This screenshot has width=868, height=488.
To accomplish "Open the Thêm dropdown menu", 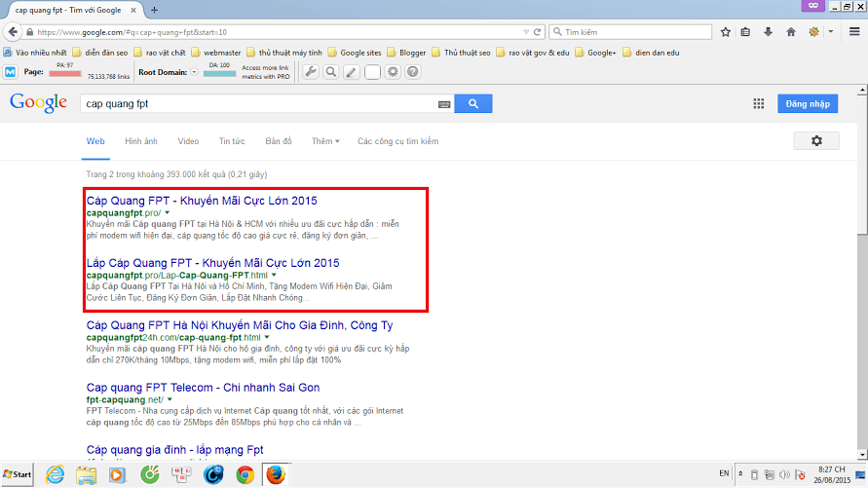I will (x=325, y=141).
